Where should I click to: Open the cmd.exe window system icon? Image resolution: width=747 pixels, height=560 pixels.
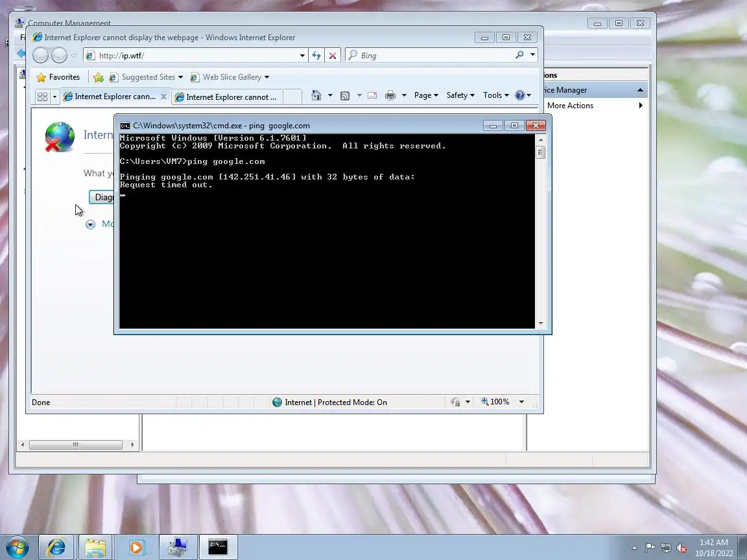124,126
